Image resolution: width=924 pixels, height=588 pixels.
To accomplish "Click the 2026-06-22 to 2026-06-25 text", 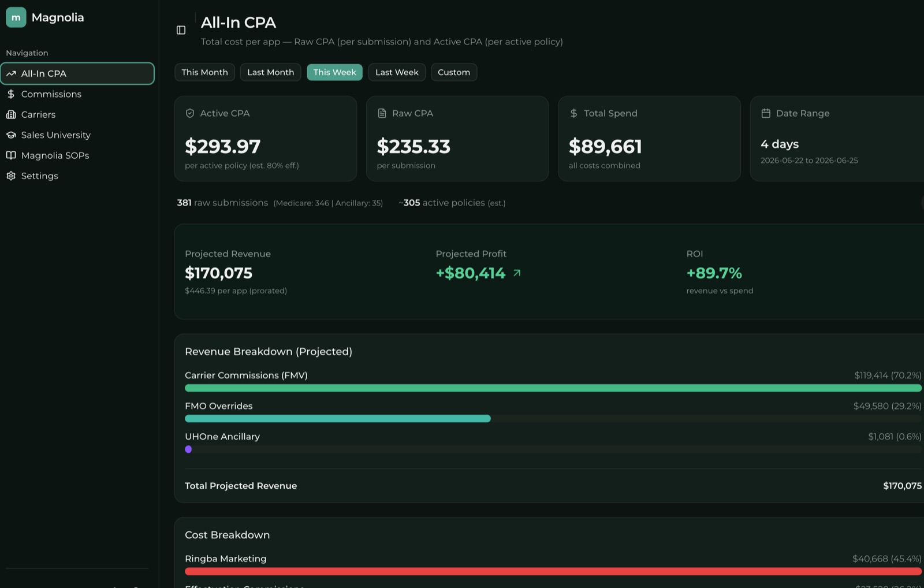I will pyautogui.click(x=809, y=161).
